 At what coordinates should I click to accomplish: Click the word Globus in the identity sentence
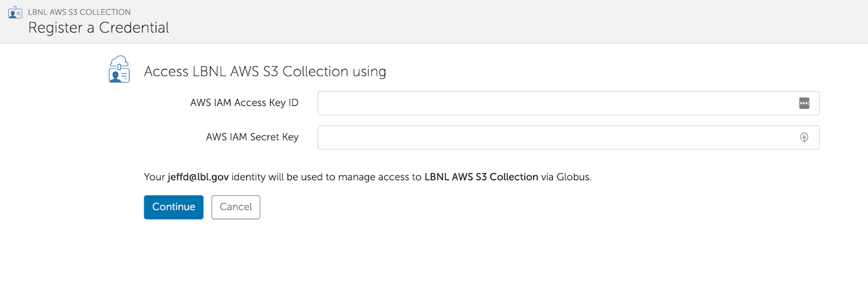pos(573,177)
